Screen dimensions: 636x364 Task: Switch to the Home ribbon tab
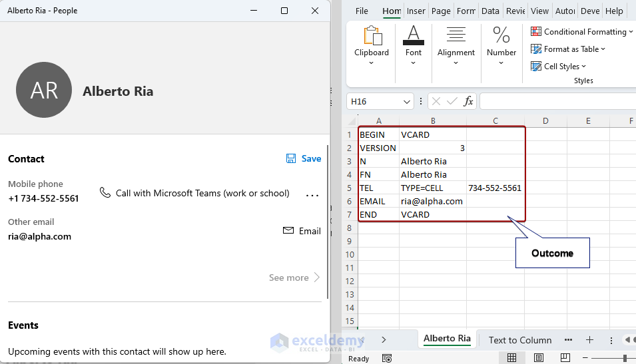pos(392,11)
